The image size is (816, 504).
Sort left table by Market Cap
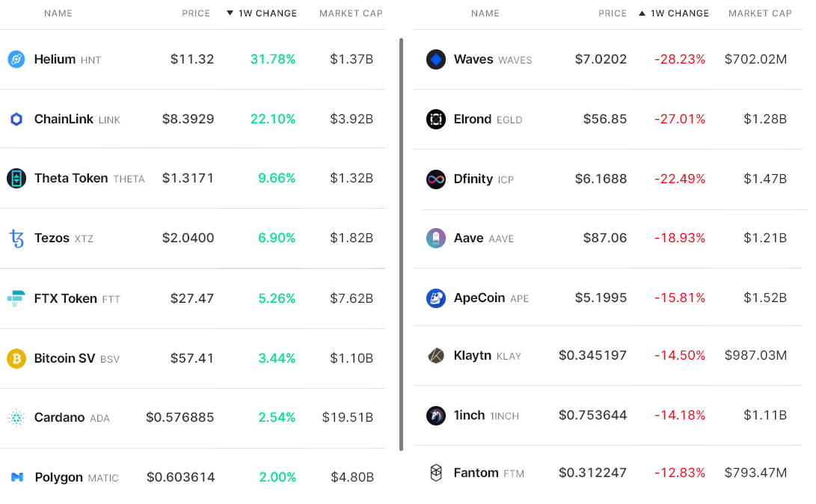coord(351,13)
